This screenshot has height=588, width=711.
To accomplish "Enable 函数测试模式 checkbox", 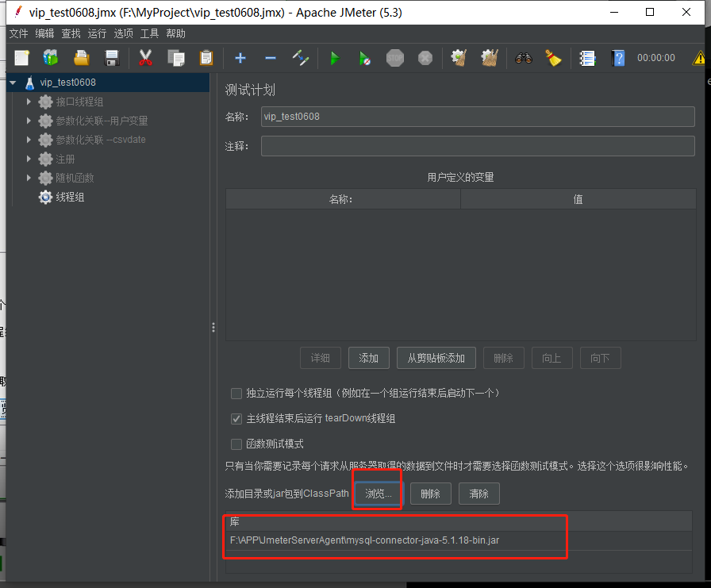I will click(x=236, y=444).
